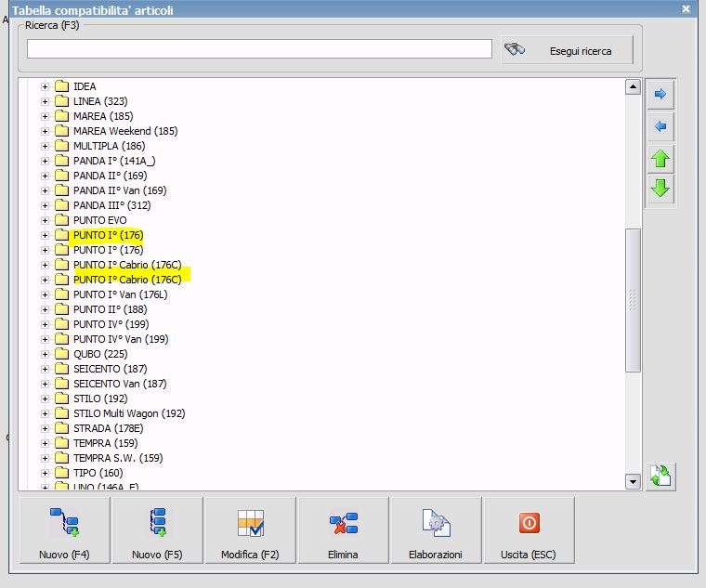This screenshot has width=706, height=588.
Task: Click the IDEA folder icon
Action: click(61, 86)
